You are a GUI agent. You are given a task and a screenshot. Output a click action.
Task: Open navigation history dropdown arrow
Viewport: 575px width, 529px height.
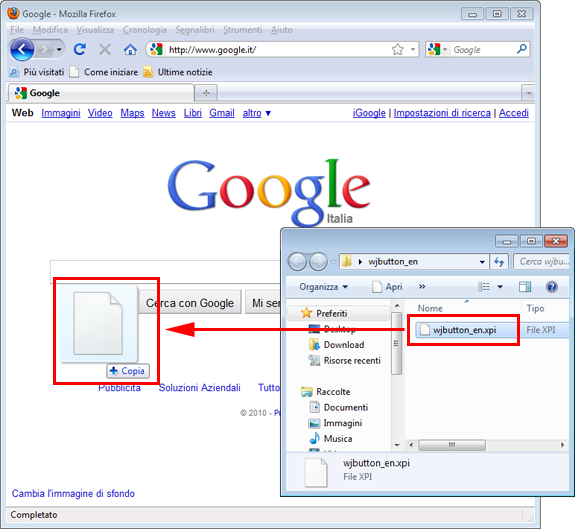59,49
